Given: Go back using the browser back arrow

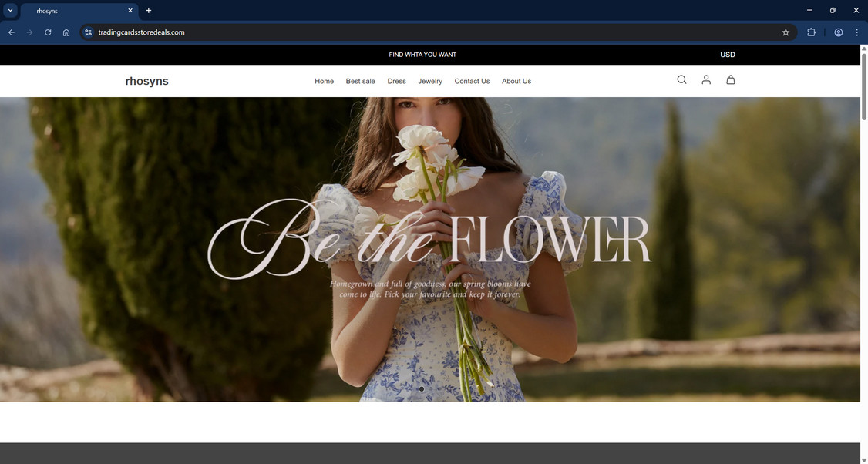Looking at the screenshot, I should tap(12, 32).
